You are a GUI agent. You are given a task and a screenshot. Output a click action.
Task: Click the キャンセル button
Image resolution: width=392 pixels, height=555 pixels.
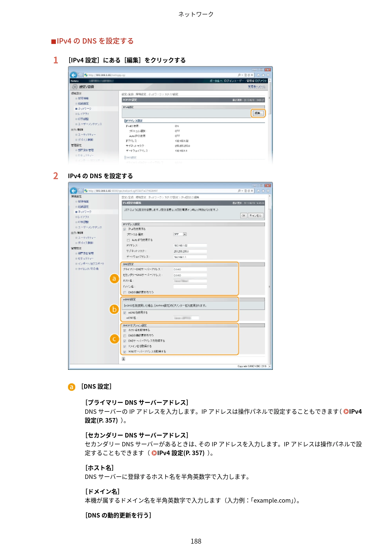click(255, 216)
